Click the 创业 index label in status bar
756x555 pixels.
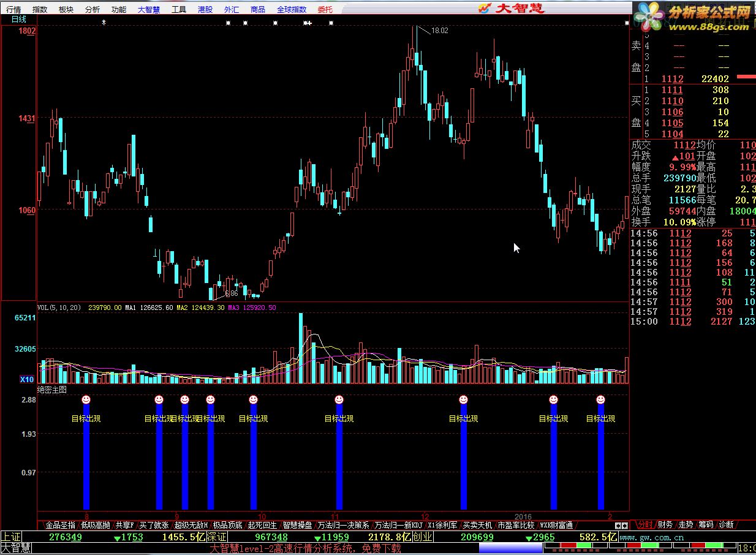422,537
